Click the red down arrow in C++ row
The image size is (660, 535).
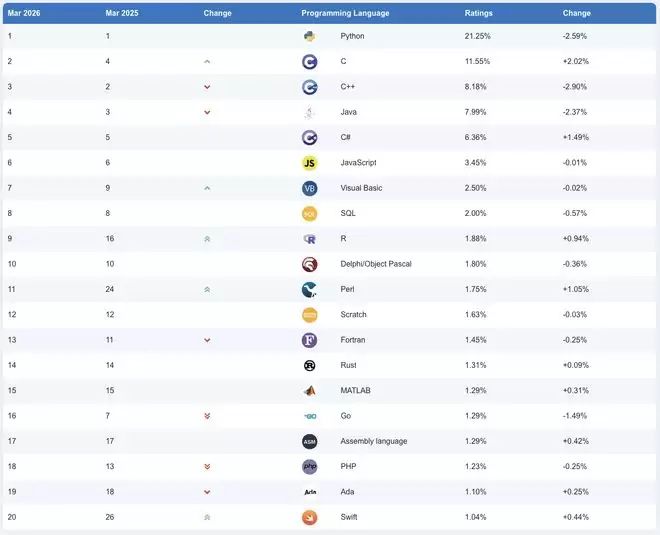[207, 87]
